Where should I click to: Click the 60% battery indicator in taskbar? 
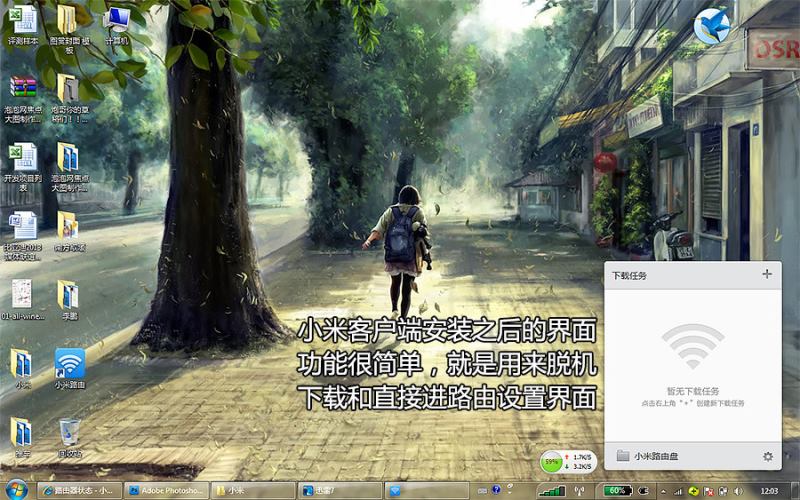click(x=618, y=491)
